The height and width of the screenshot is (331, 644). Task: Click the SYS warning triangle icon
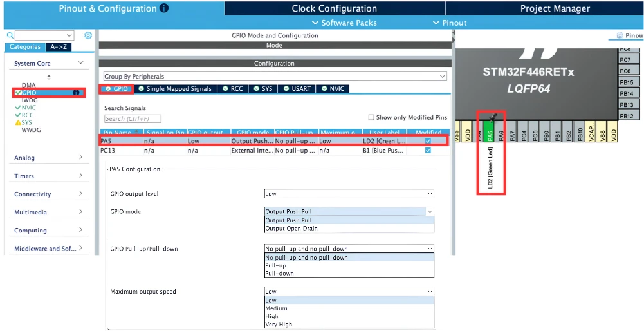(17, 122)
